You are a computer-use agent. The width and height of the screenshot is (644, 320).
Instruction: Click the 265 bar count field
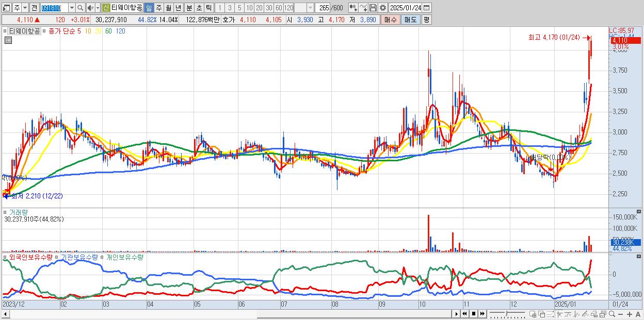pos(323,8)
